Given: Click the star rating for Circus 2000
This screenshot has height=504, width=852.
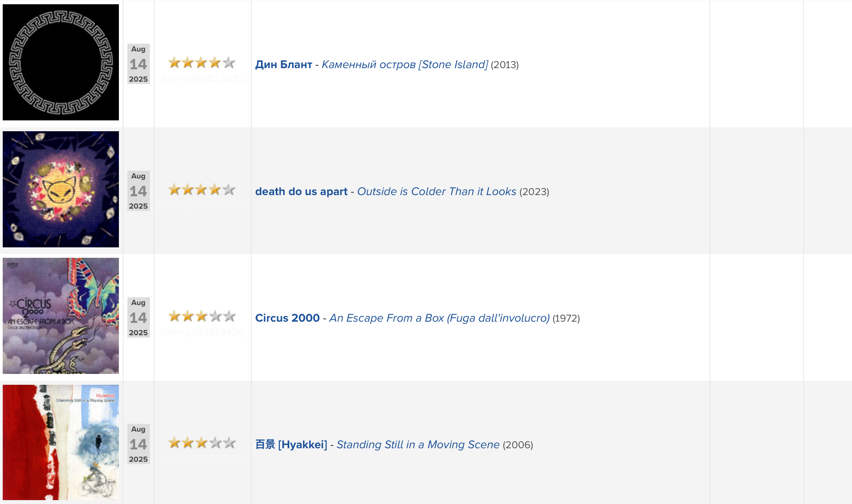Looking at the screenshot, I should pyautogui.click(x=202, y=316).
